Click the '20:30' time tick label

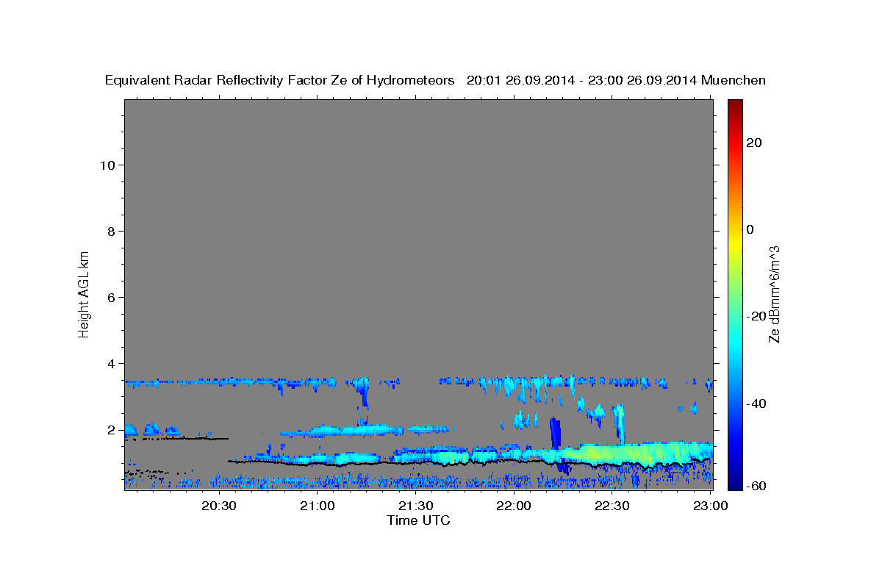click(219, 506)
